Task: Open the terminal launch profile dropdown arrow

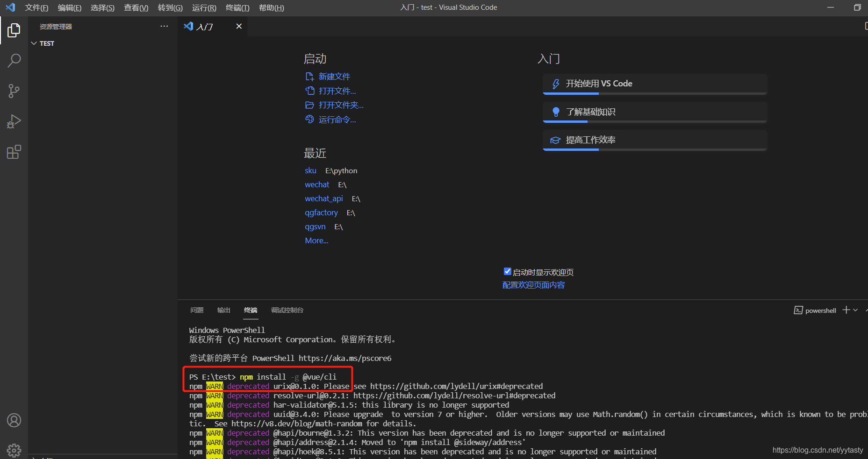Action: click(x=855, y=310)
